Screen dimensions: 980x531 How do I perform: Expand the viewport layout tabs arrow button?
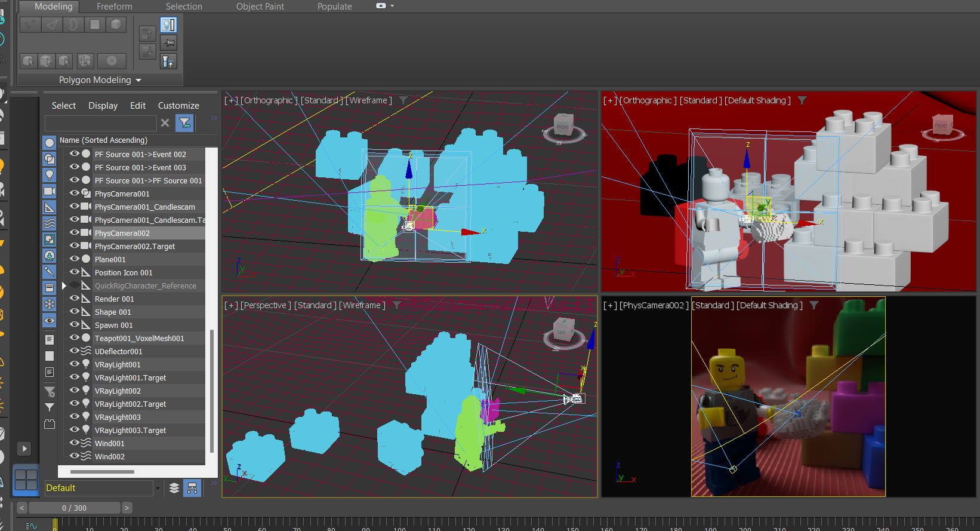point(24,449)
